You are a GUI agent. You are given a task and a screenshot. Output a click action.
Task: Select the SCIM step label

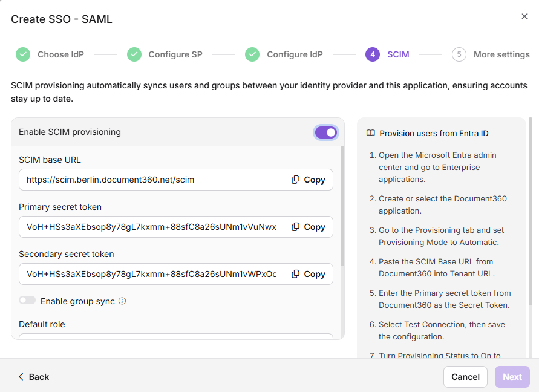[x=398, y=54]
